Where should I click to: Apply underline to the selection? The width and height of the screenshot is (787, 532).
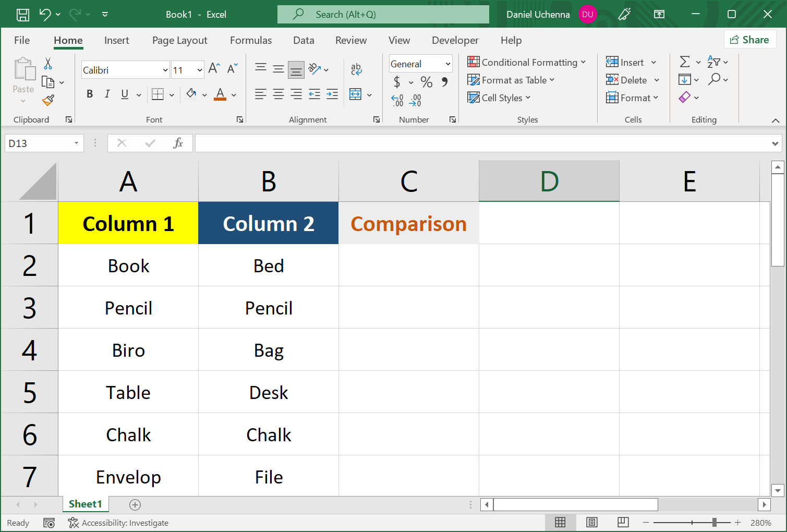[124, 94]
